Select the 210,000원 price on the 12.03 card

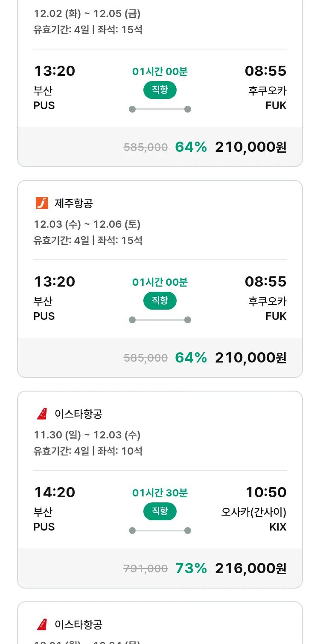(x=250, y=357)
